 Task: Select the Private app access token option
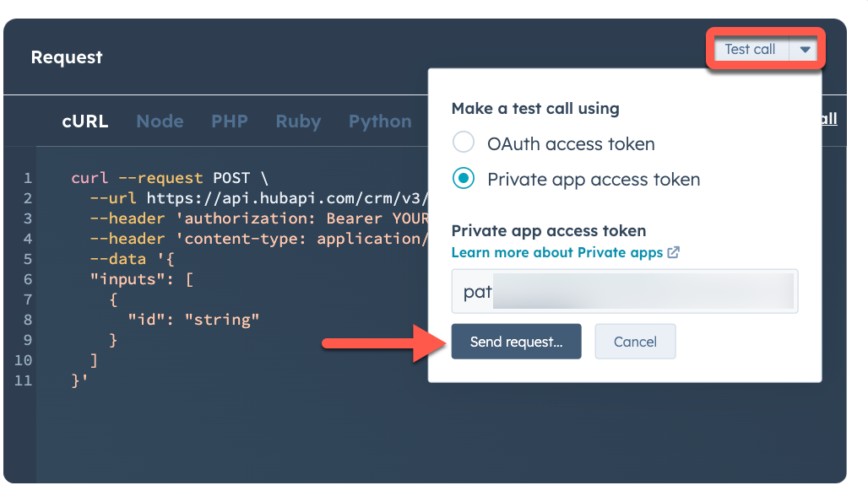(463, 179)
